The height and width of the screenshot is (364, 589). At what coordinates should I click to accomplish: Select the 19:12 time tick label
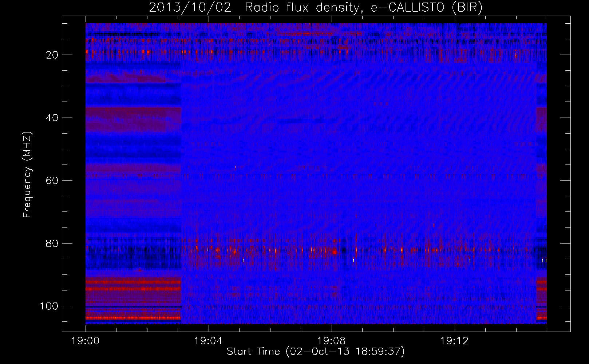pyautogui.click(x=454, y=341)
